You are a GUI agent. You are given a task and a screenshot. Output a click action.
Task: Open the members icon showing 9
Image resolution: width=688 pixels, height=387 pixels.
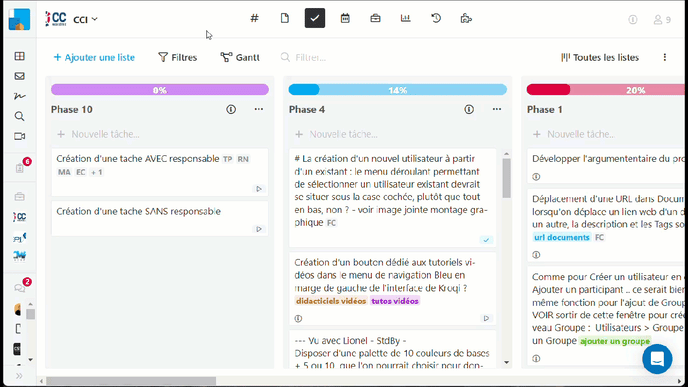click(663, 20)
